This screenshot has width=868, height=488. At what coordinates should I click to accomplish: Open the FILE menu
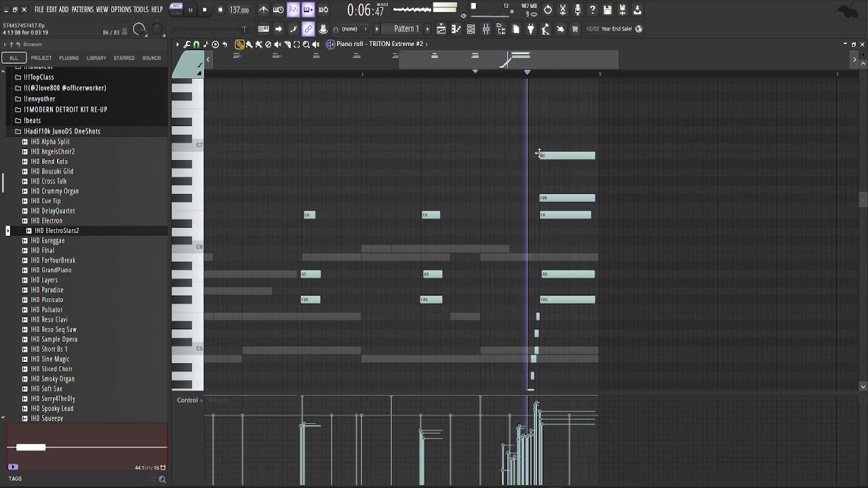pos(39,9)
